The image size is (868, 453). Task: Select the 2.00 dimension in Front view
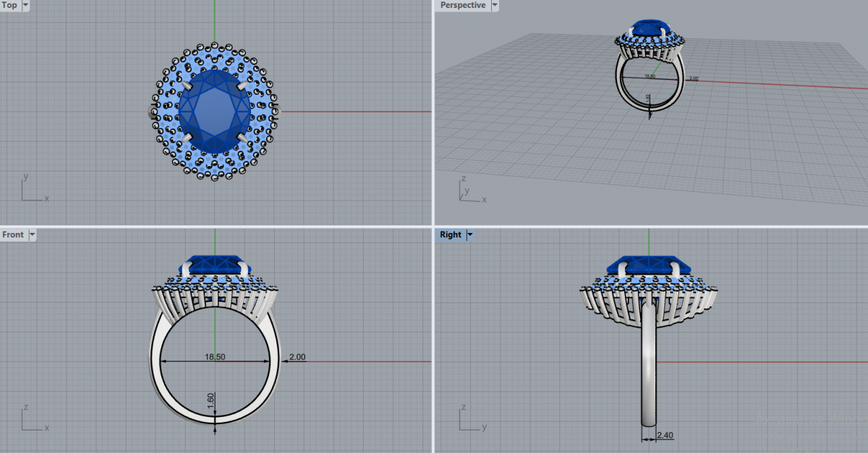[297, 357]
